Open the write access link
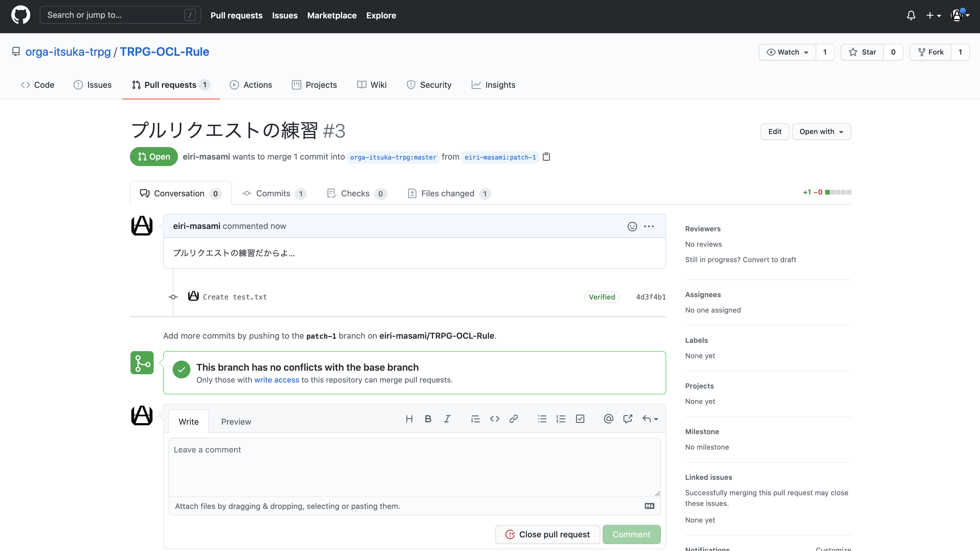The height and width of the screenshot is (551, 980). click(x=276, y=380)
